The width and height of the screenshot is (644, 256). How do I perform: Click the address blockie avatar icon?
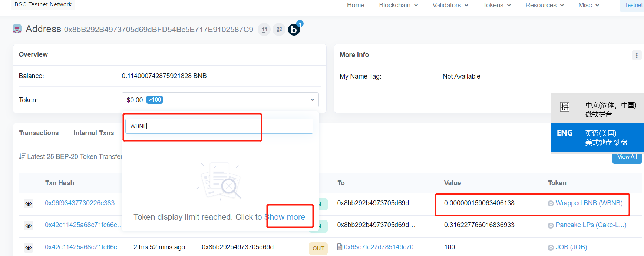(17, 29)
